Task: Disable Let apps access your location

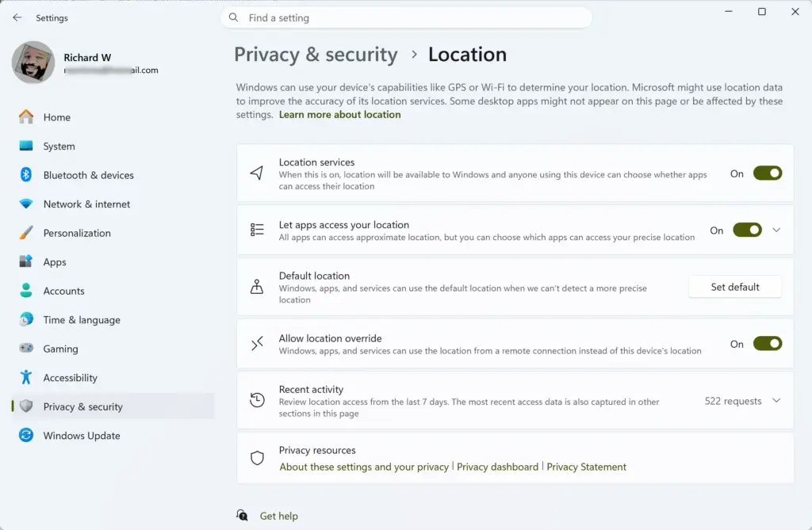Action: (747, 230)
